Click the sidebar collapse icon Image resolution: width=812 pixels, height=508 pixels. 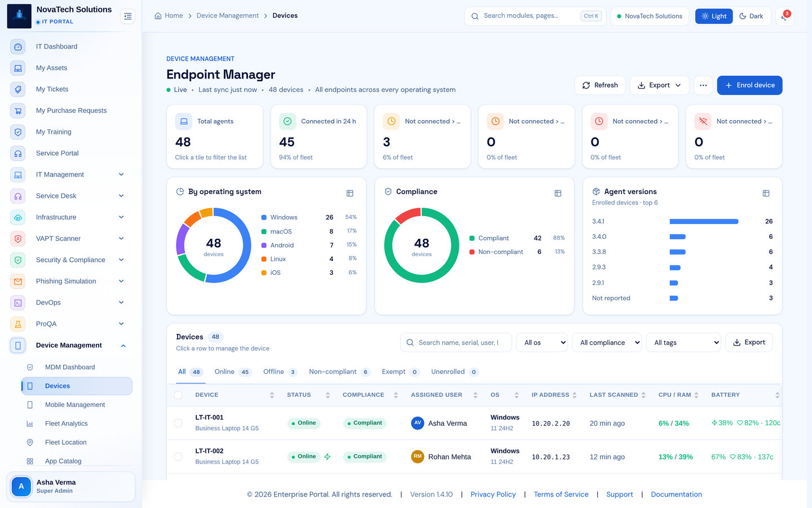pyautogui.click(x=128, y=16)
